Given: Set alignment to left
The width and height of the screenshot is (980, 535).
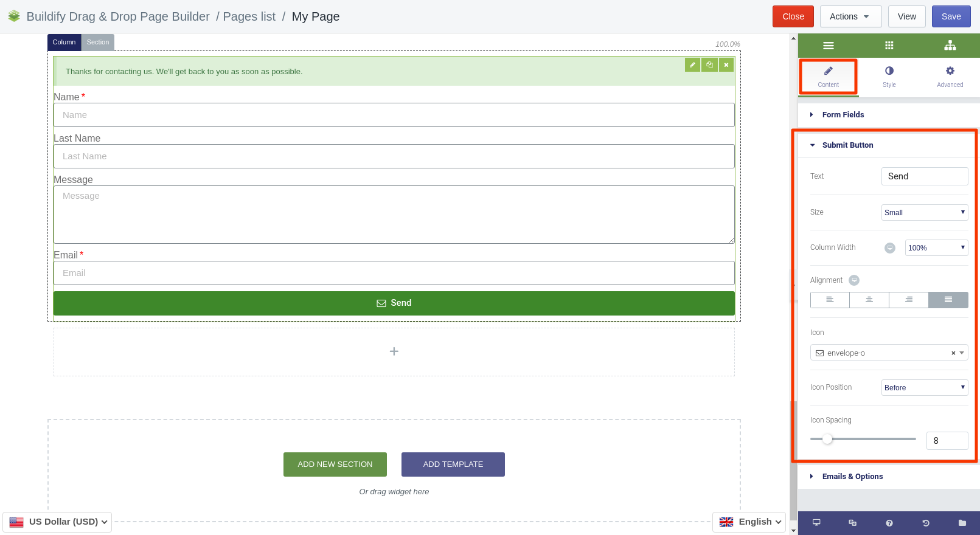Looking at the screenshot, I should coord(830,300).
